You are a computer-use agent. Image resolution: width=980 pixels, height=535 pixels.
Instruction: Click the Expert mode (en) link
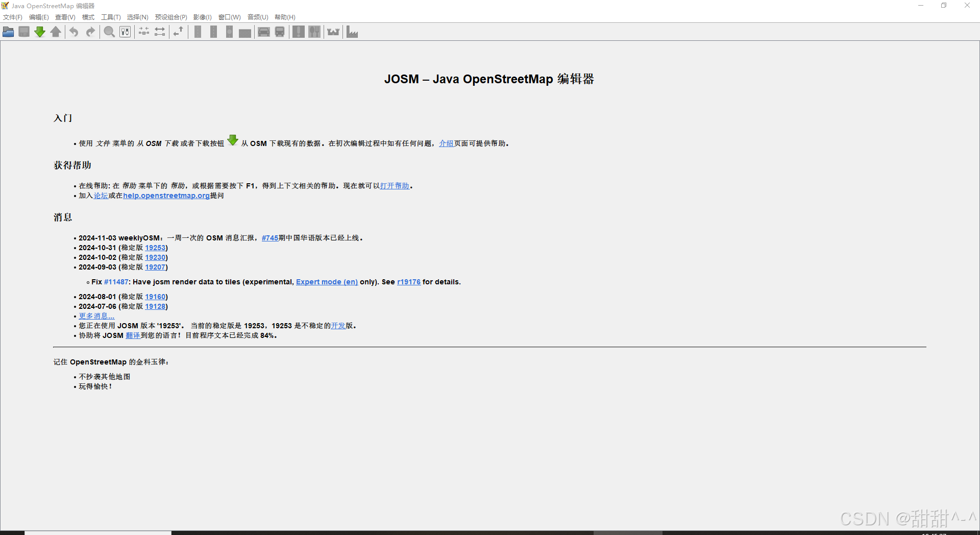point(327,282)
